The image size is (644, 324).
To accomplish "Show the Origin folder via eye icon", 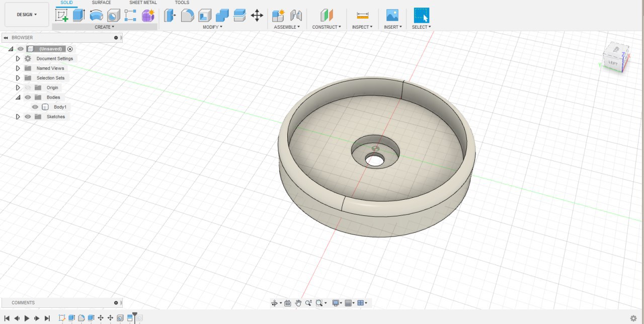I will point(28,88).
